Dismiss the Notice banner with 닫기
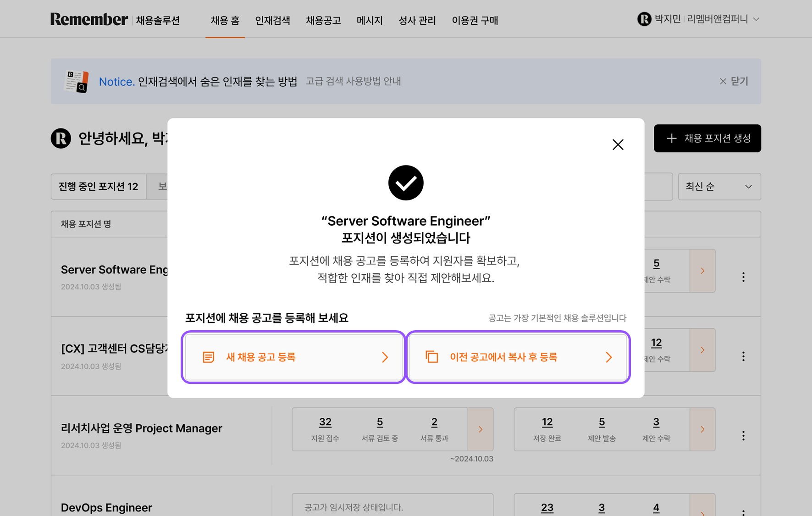812x516 pixels. tap(734, 81)
